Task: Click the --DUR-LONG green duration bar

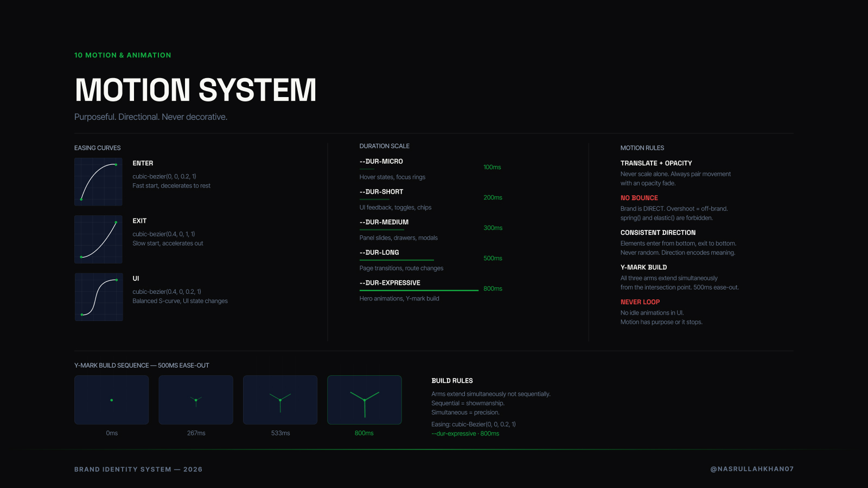Action: 397,260
